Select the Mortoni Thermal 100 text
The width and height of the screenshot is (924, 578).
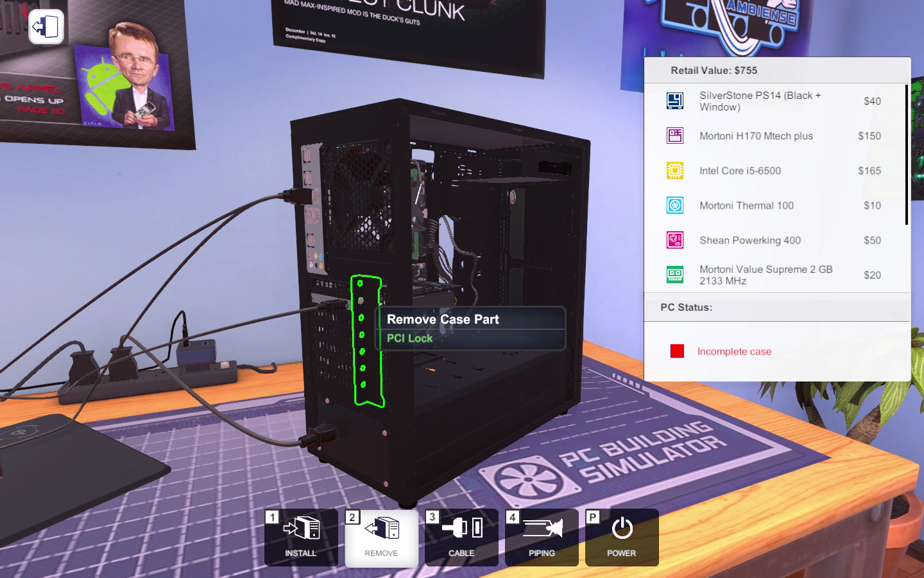pos(746,206)
